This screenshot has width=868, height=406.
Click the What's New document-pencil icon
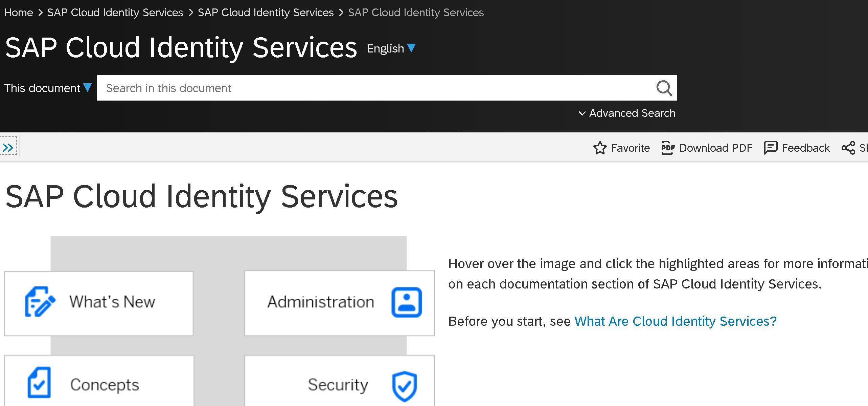40,302
